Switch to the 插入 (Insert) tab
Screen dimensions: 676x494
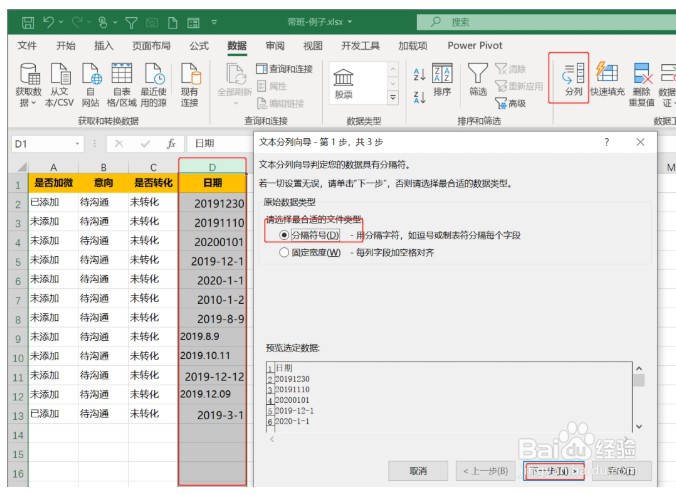pyautogui.click(x=103, y=45)
